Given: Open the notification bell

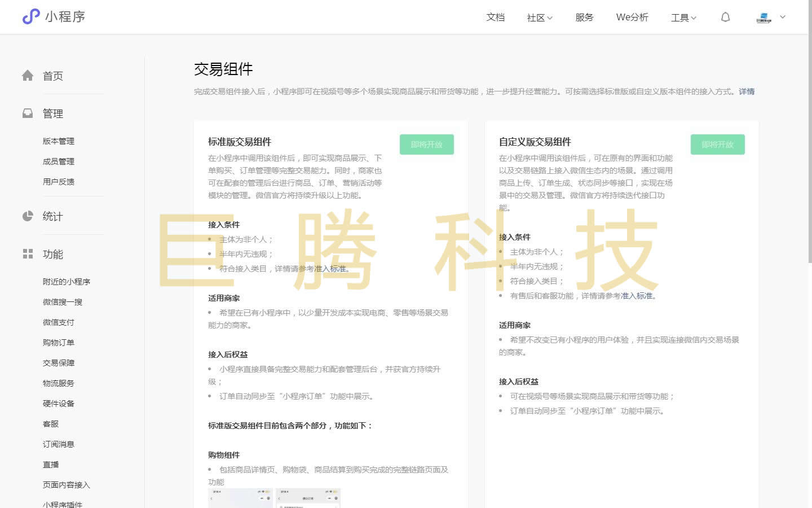Looking at the screenshot, I should [x=725, y=17].
